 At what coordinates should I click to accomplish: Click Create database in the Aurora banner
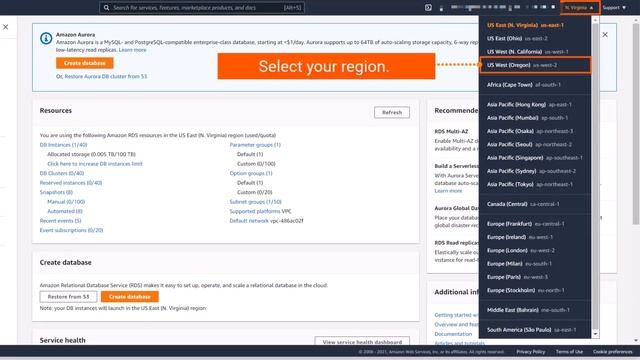point(84,63)
